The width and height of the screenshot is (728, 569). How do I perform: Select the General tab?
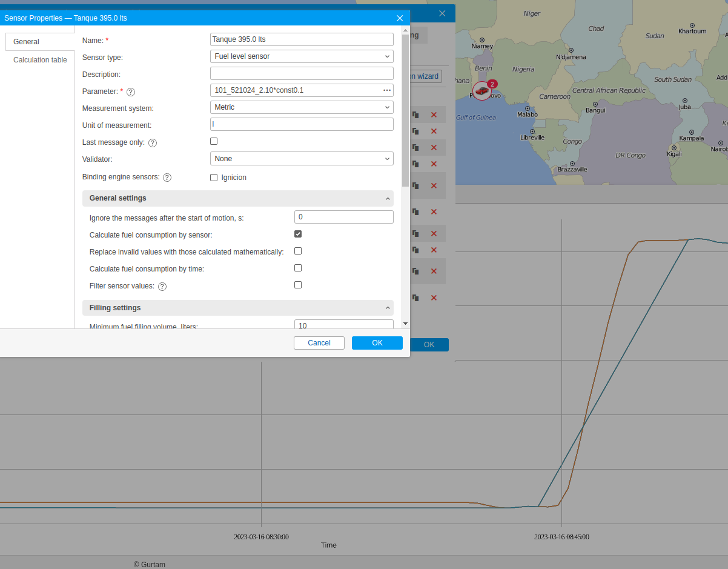[x=26, y=42]
